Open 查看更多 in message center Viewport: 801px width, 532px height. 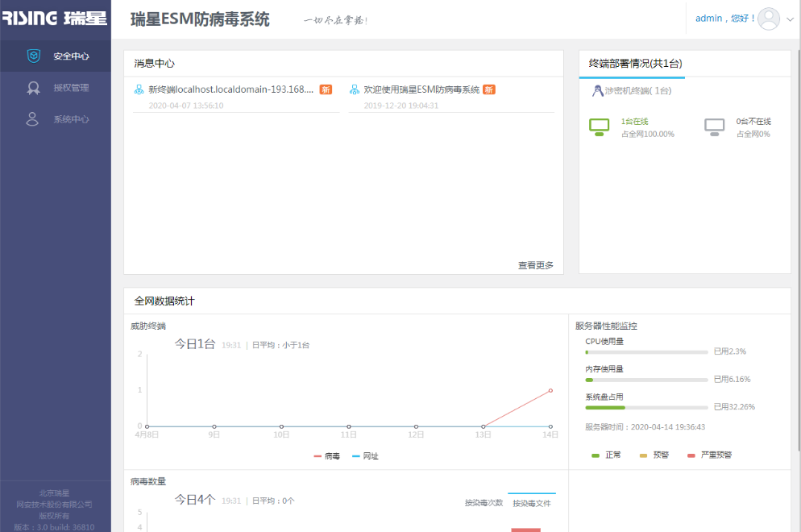(535, 265)
